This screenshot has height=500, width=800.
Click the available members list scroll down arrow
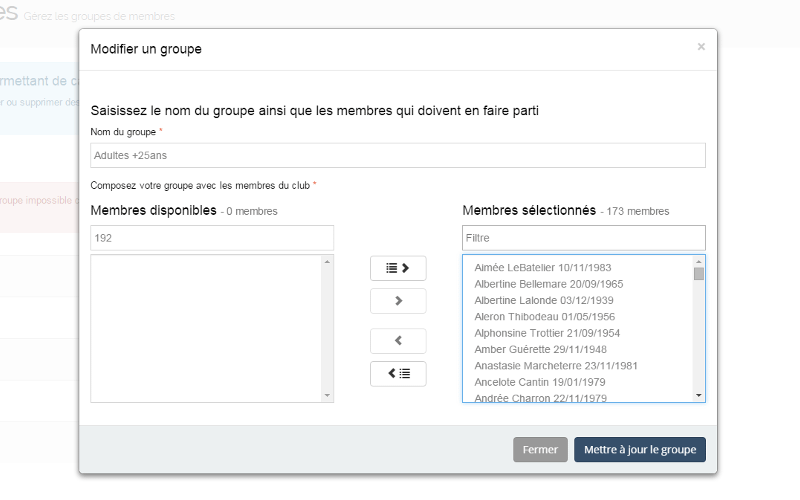pos(328,395)
